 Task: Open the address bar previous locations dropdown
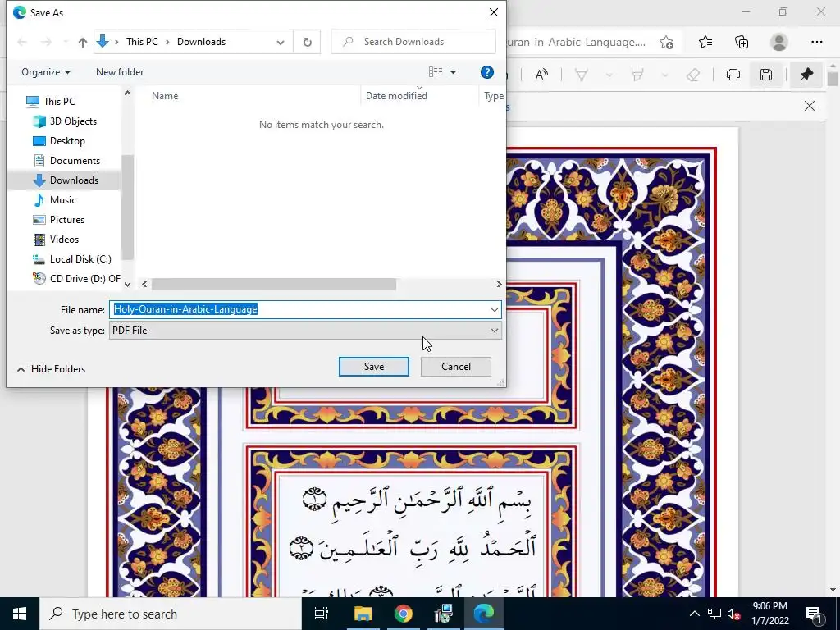click(281, 43)
